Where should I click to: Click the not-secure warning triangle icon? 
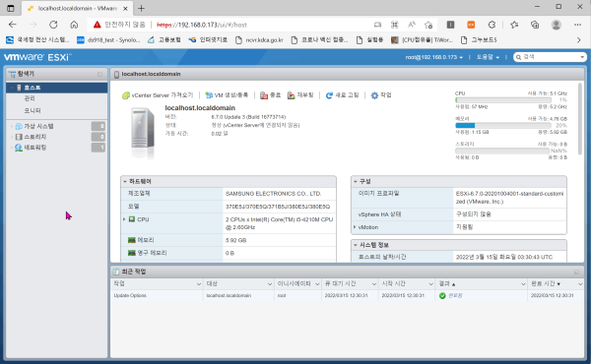pyautogui.click(x=98, y=25)
